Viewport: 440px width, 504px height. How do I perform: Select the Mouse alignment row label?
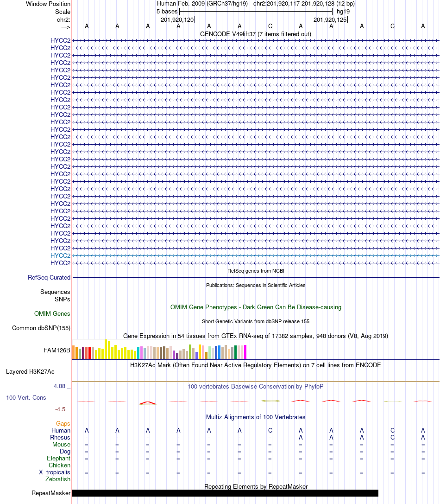61,445
